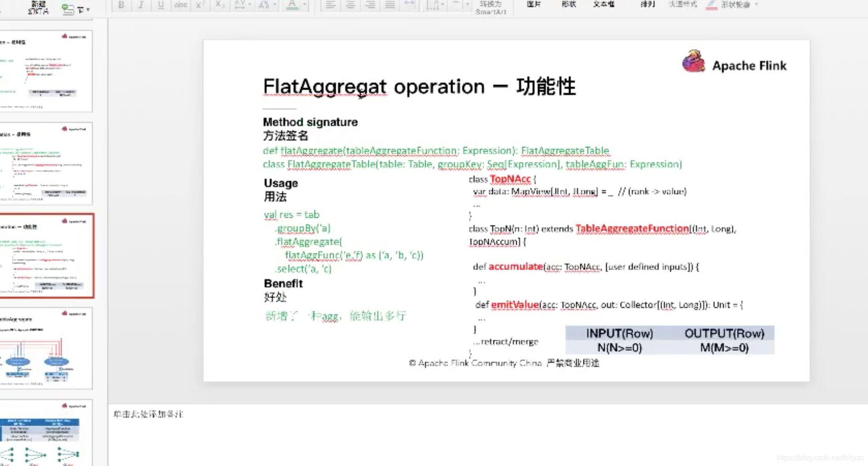Open the text direction tool
The height and width of the screenshot is (466, 868).
coord(434,5)
